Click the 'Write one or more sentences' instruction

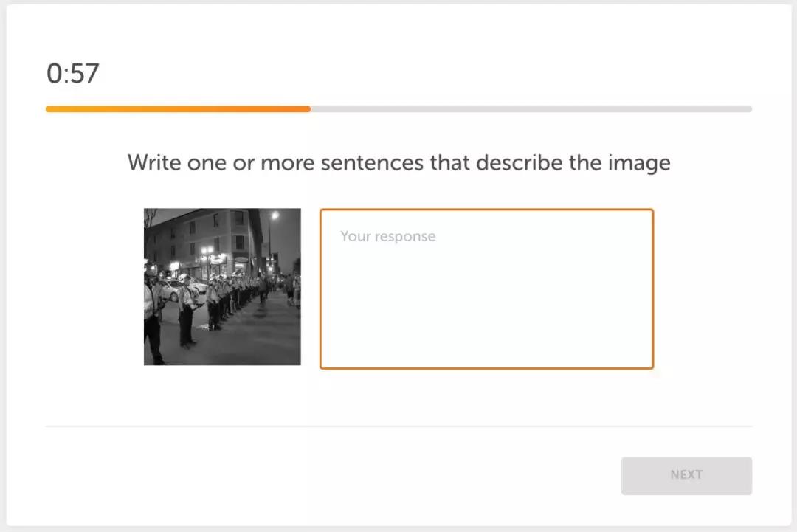pos(398,163)
